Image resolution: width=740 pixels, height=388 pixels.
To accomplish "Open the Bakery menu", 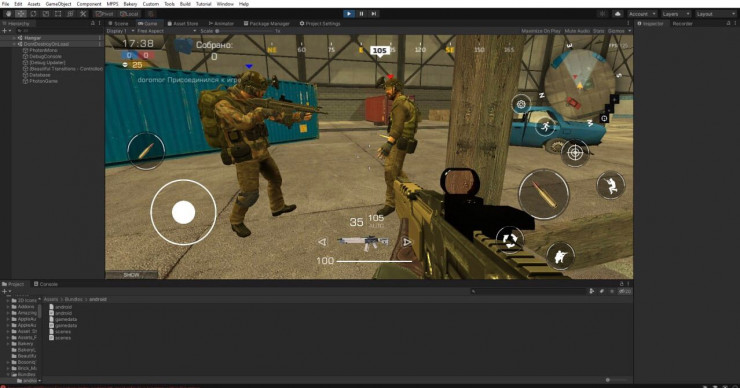I will click(x=130, y=4).
